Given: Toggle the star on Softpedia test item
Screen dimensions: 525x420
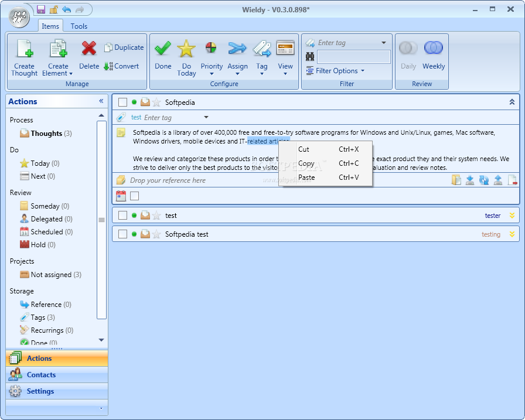Looking at the screenshot, I should [x=156, y=234].
